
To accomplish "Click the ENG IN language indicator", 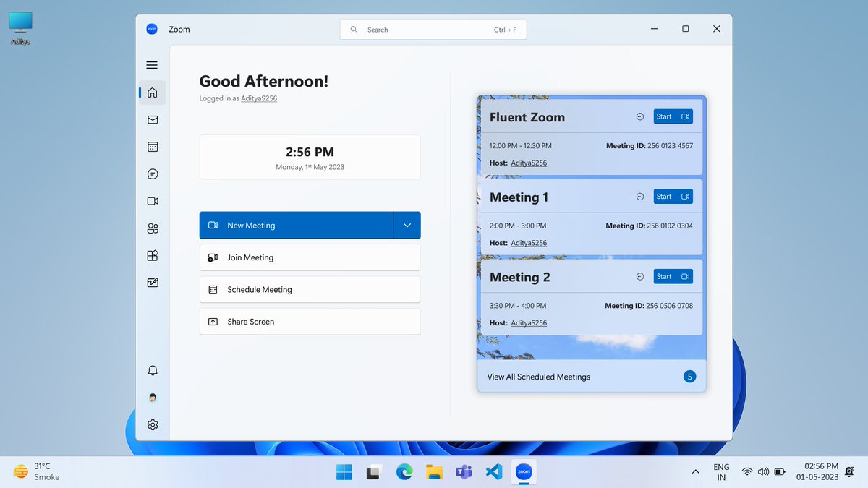I will click(x=721, y=472).
